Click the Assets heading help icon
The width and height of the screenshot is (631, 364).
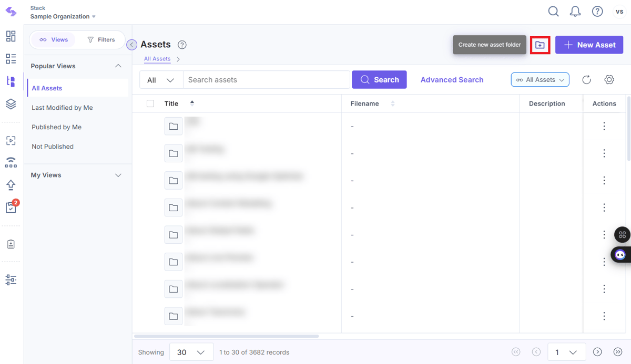182,45
